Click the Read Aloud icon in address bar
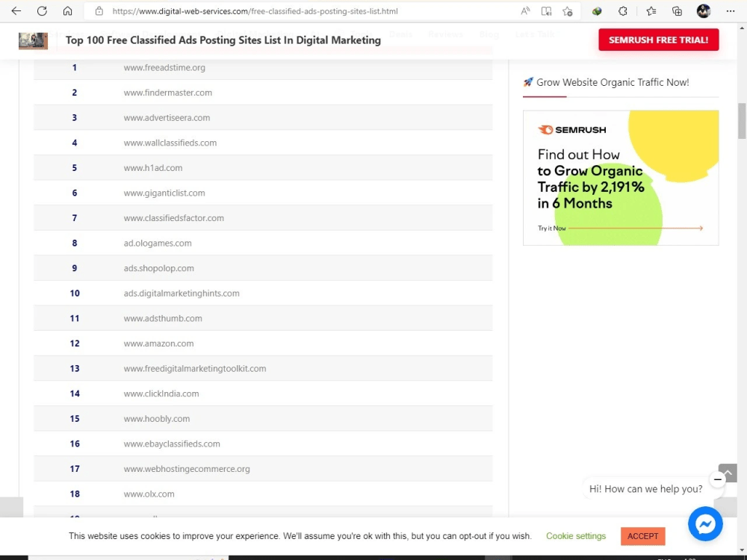Image resolution: width=747 pixels, height=560 pixels. point(525,11)
